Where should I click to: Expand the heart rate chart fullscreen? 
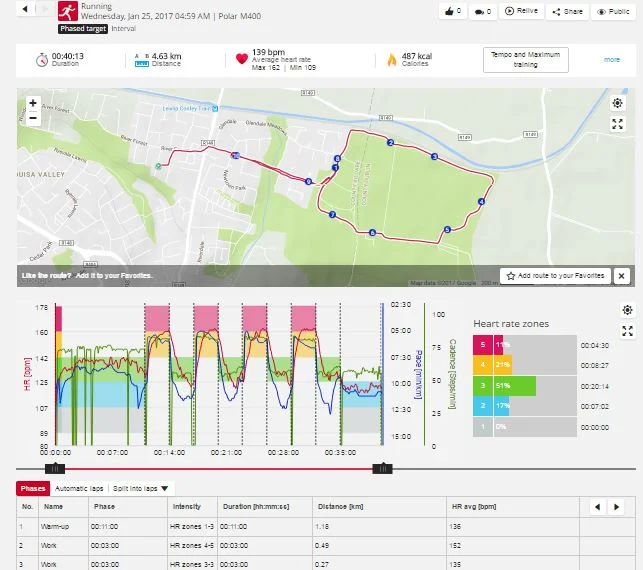[x=627, y=331]
